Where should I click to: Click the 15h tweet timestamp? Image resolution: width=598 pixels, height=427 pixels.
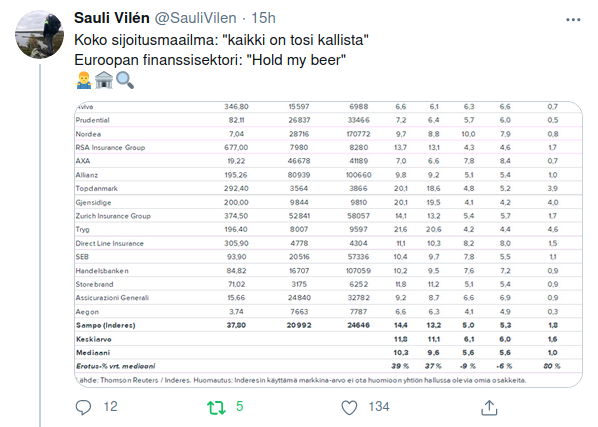coord(264,18)
